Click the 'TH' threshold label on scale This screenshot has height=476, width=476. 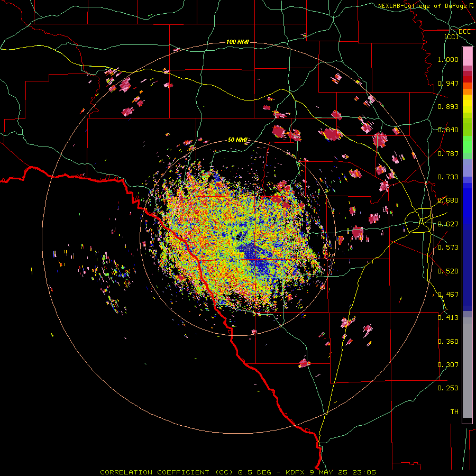click(x=454, y=412)
